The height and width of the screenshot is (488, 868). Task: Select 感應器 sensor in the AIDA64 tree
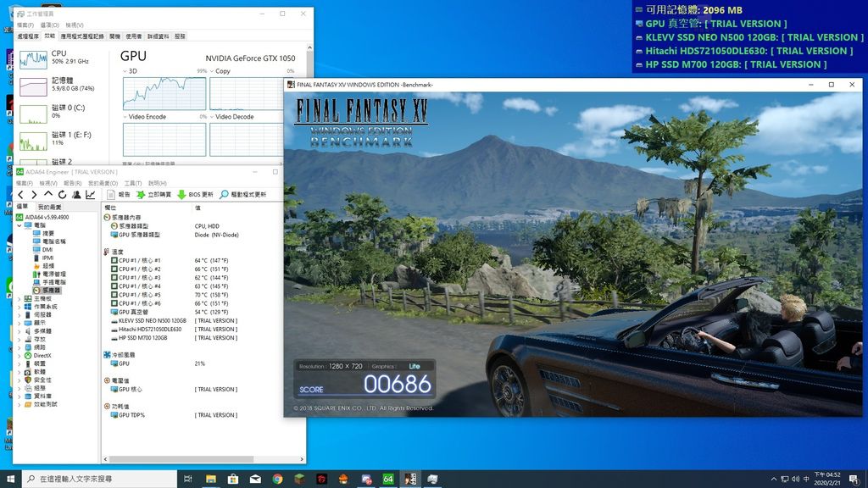pos(47,291)
